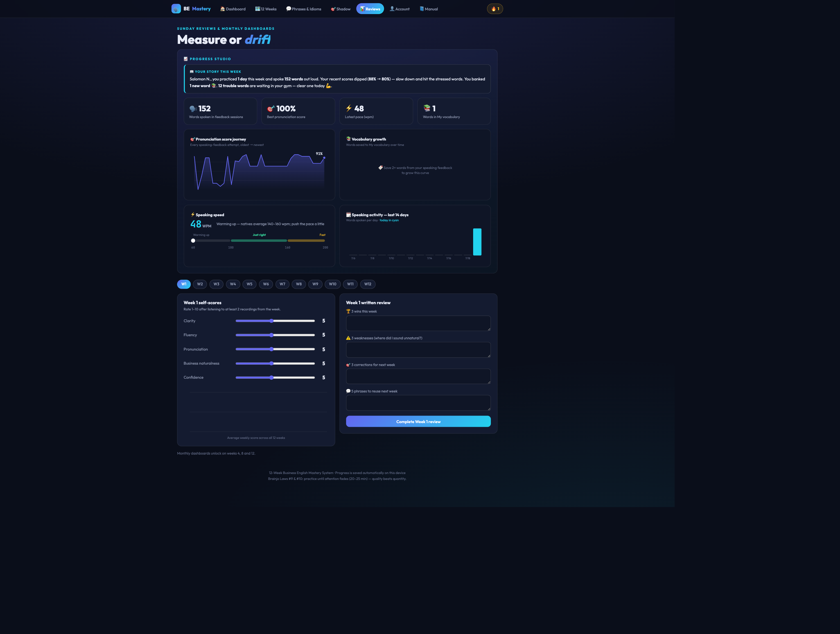840x634 pixels.
Task: Click the speech bubble icon beside Phrases
Action: pos(289,9)
